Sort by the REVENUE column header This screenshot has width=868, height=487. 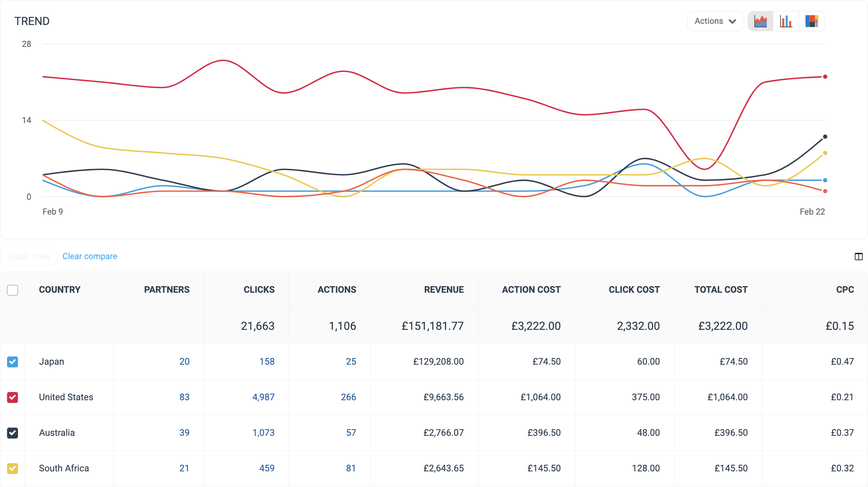coord(444,290)
